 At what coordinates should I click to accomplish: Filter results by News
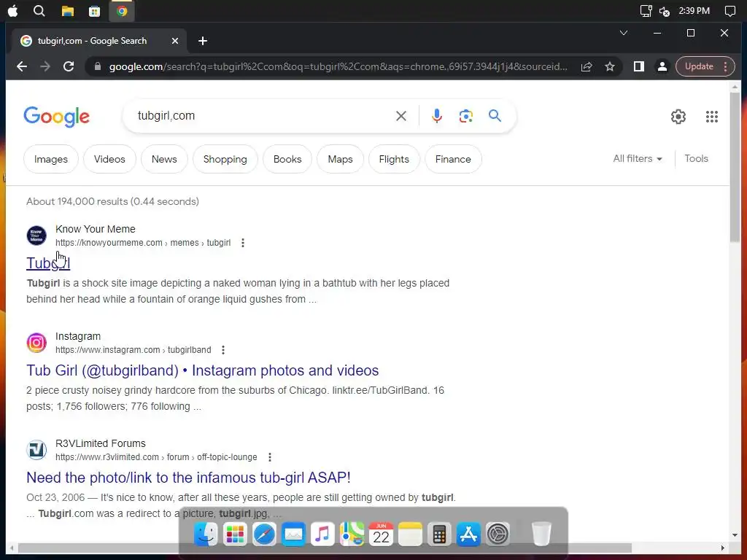(x=164, y=159)
